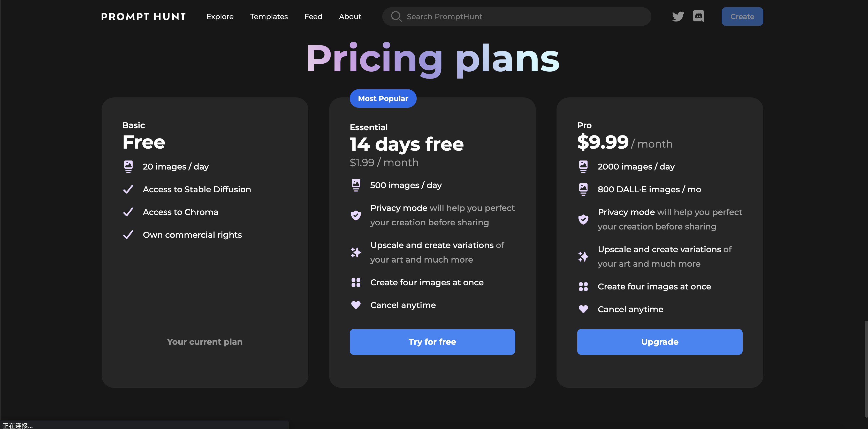Viewport: 868px width, 429px height.
Task: Open the Discord icon link
Action: [x=698, y=17]
